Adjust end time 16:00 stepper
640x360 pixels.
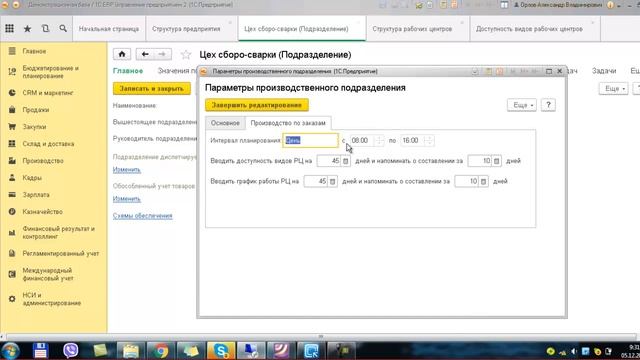(429, 140)
